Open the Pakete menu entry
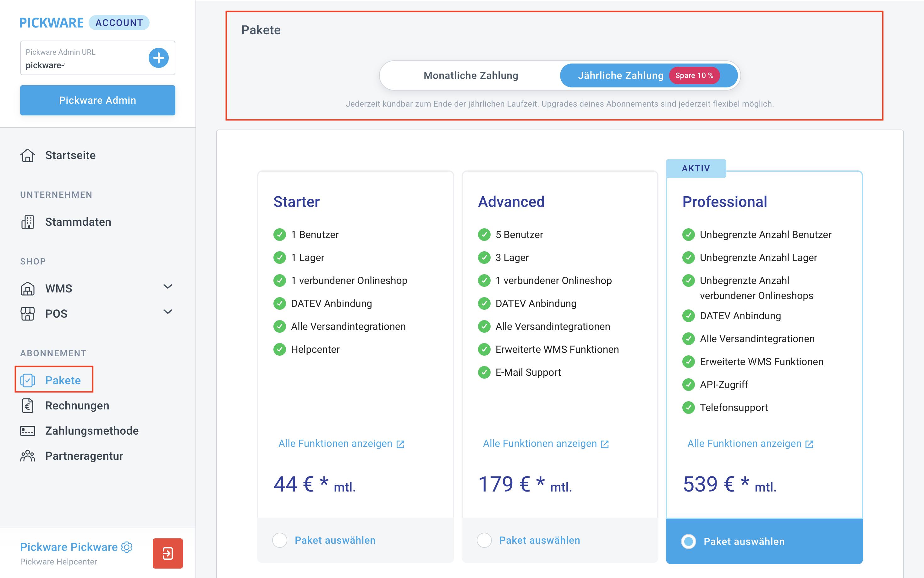The image size is (924, 578). pos(63,380)
